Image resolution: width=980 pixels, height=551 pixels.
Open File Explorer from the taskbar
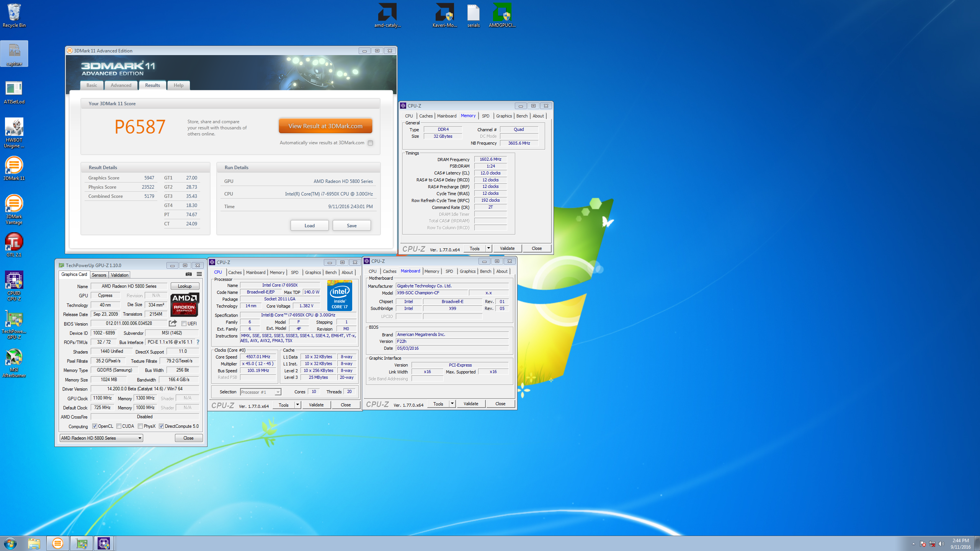coord(34,543)
